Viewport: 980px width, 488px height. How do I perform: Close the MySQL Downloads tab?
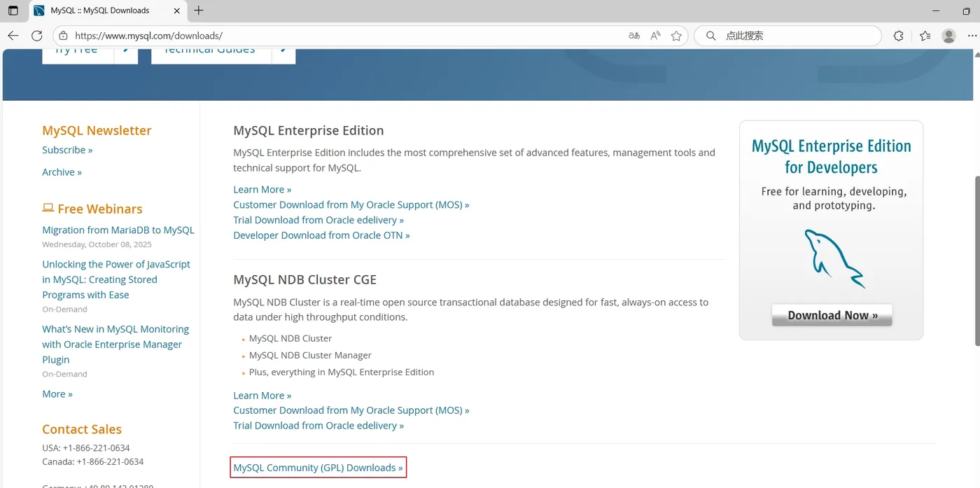tap(177, 11)
